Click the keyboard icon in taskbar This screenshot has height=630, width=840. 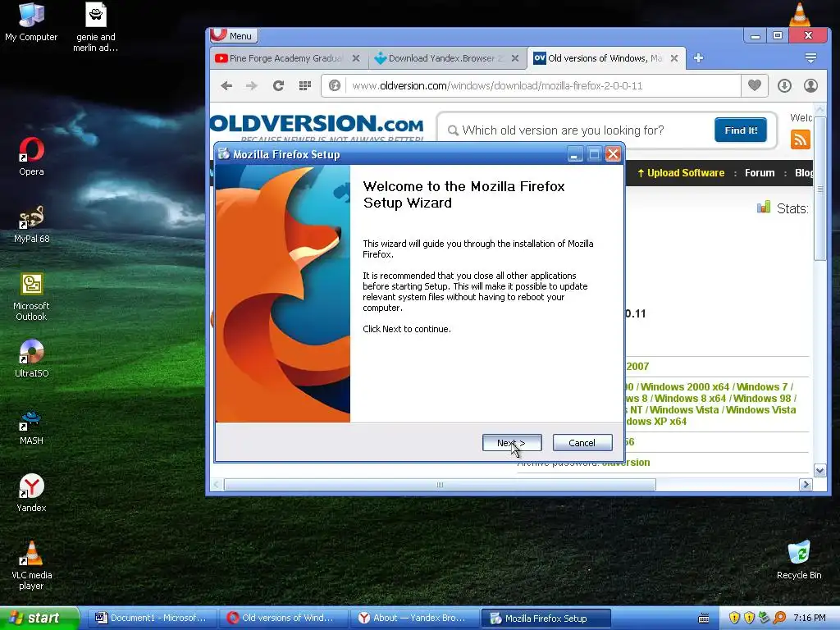click(x=704, y=619)
